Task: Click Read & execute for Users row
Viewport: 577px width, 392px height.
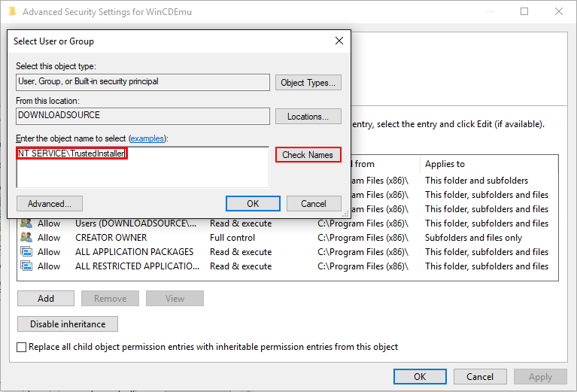Action: coord(241,223)
